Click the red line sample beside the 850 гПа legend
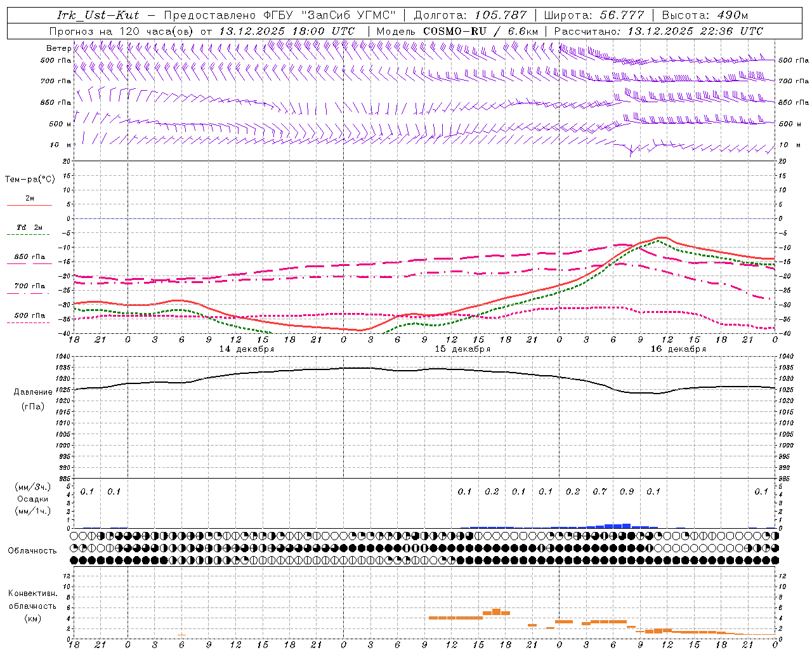This screenshot has width=812, height=650. [x=29, y=263]
